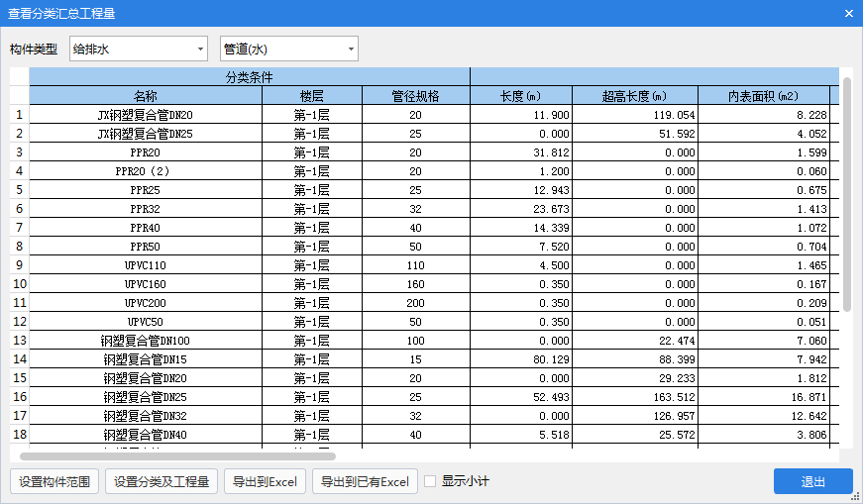Viewport: 863px width, 504px height.
Task: Sort by the 楼层 column header
Action: point(311,96)
